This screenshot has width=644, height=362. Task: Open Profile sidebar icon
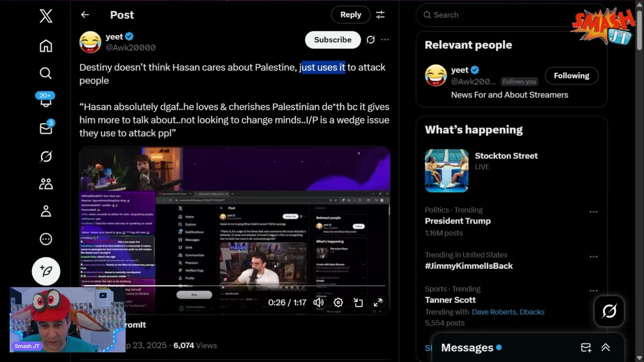click(x=46, y=211)
